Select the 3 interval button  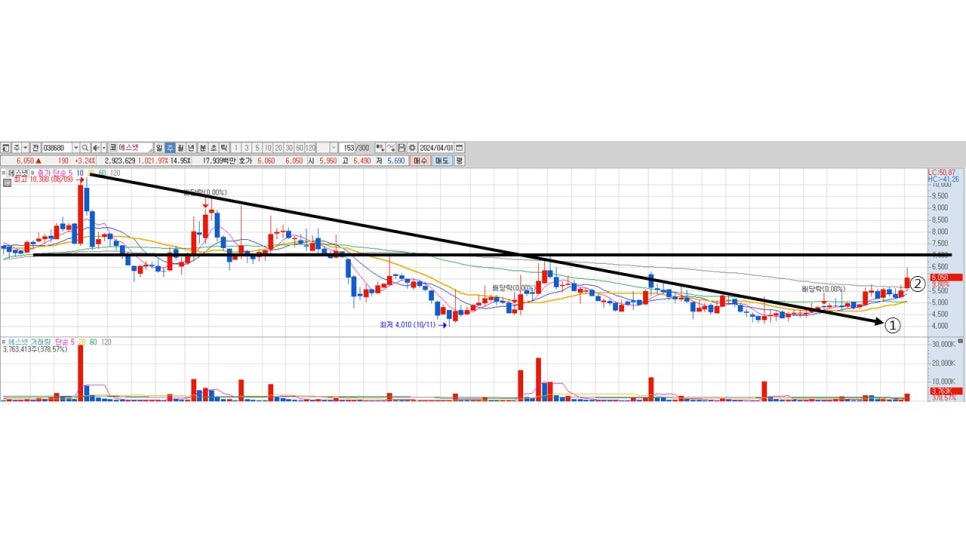(x=246, y=148)
